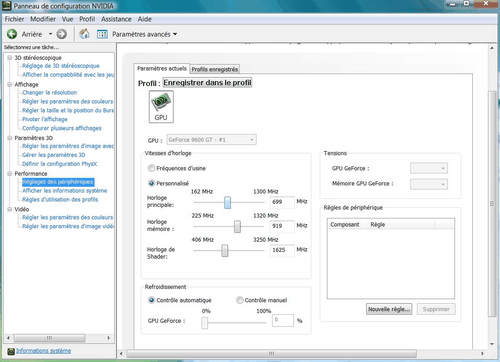
Task: Select the GPU graphics card icon
Action: click(x=161, y=107)
